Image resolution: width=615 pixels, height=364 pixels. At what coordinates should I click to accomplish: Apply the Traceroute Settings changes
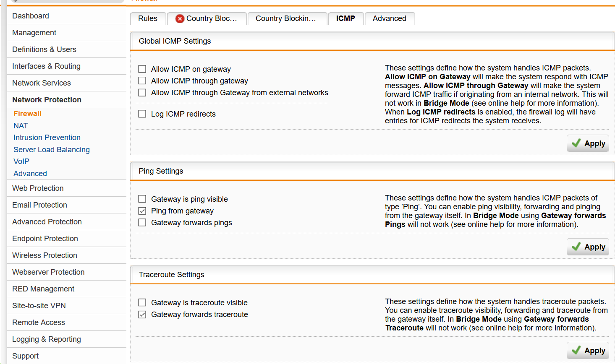point(588,351)
